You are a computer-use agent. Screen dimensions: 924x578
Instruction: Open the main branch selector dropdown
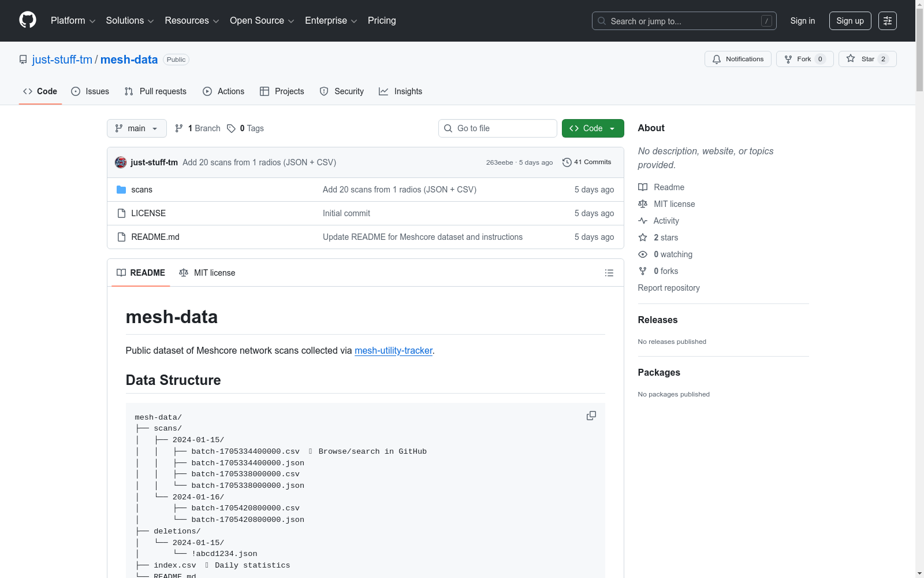137,128
